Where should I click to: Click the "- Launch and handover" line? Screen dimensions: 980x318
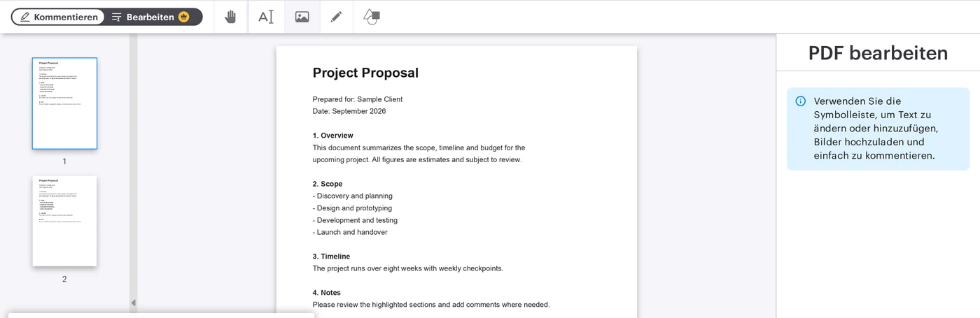(350, 232)
